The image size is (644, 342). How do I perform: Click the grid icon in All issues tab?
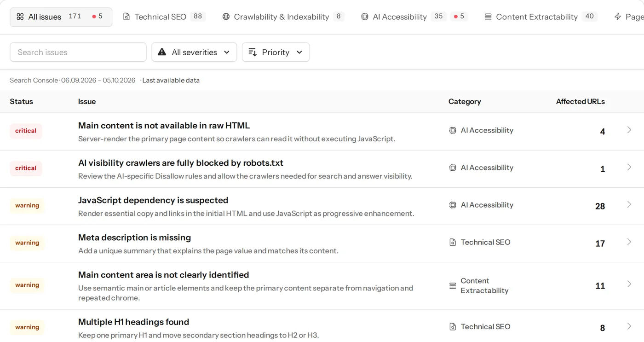click(x=20, y=17)
